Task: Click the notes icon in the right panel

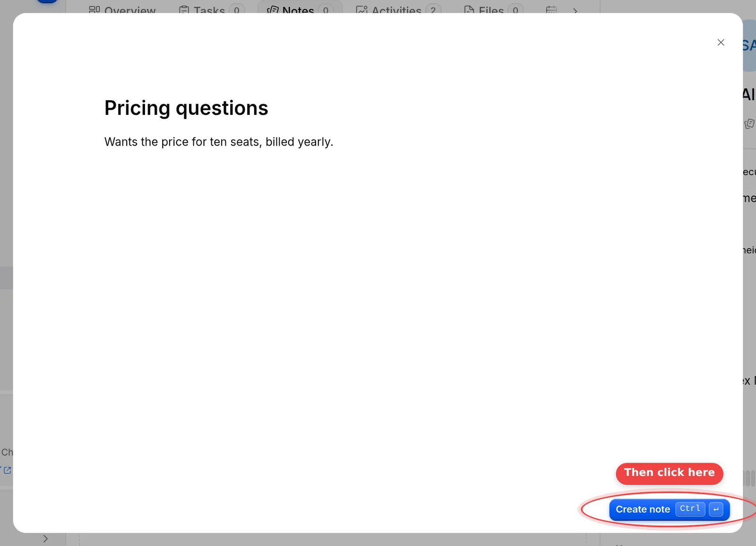Action: tap(749, 124)
